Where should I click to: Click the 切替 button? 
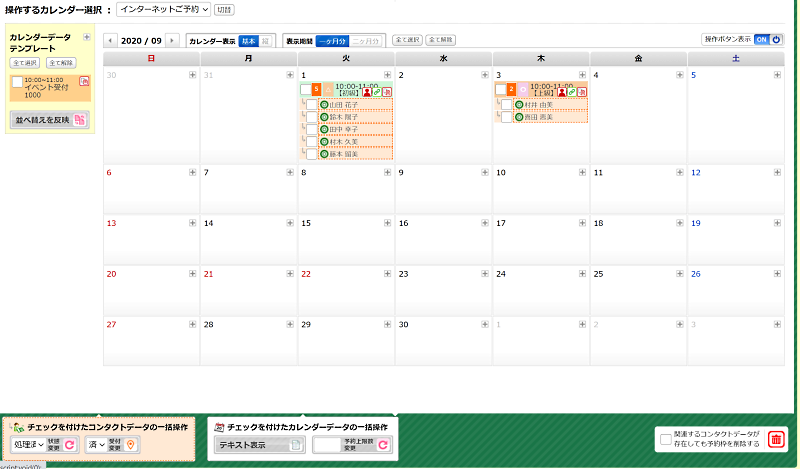click(x=224, y=10)
